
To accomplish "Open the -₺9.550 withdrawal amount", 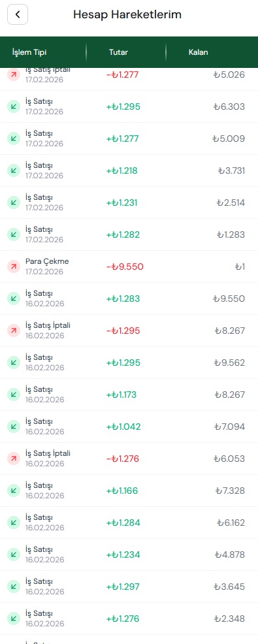I will 125,267.
